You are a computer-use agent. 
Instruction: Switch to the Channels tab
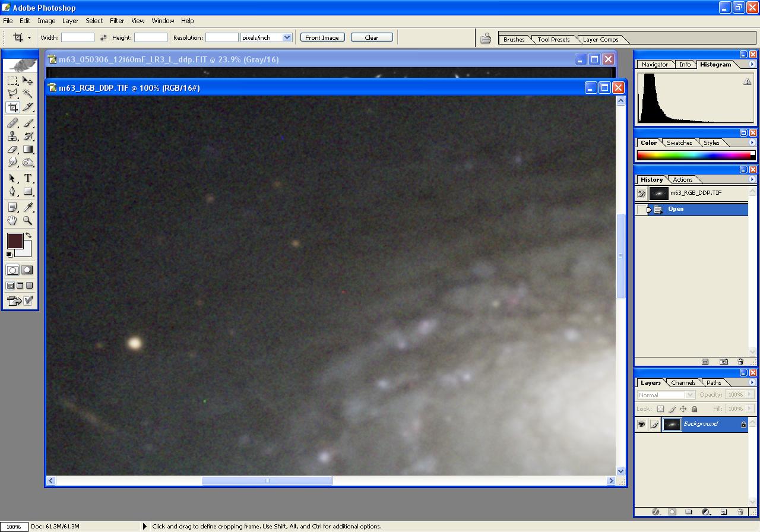click(683, 383)
